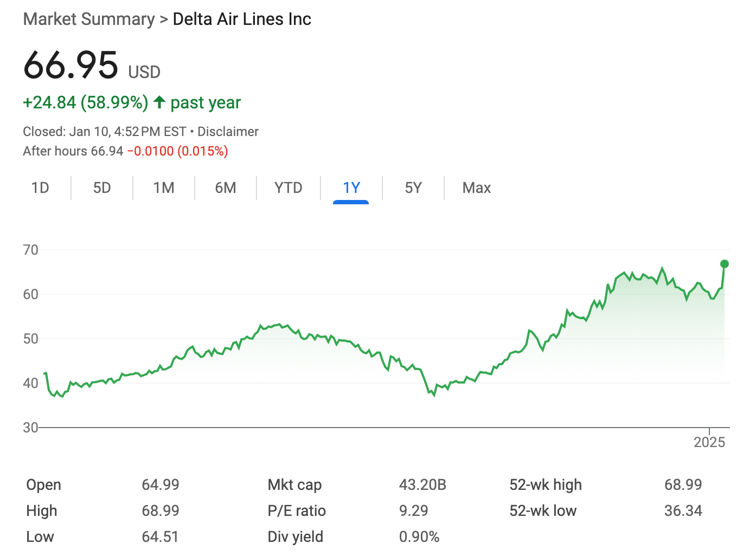Click the Open value 64.99
The height and width of the screenshot is (556, 756).
[161, 484]
